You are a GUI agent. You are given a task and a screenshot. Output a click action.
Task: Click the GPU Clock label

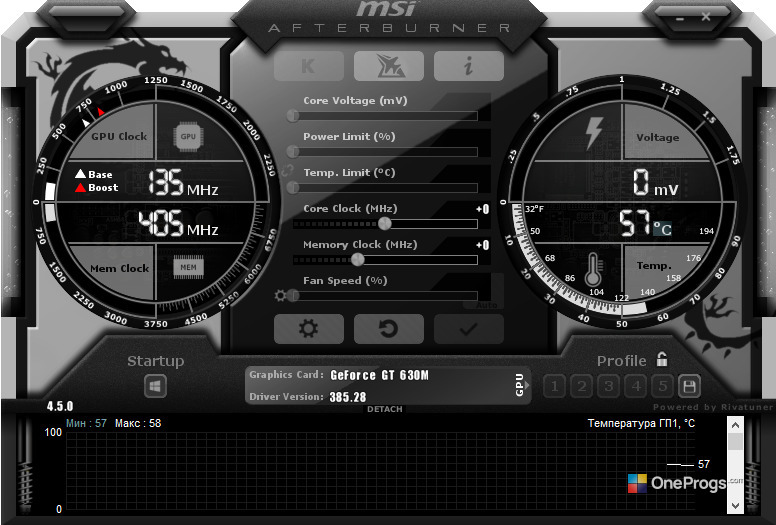coord(119,136)
